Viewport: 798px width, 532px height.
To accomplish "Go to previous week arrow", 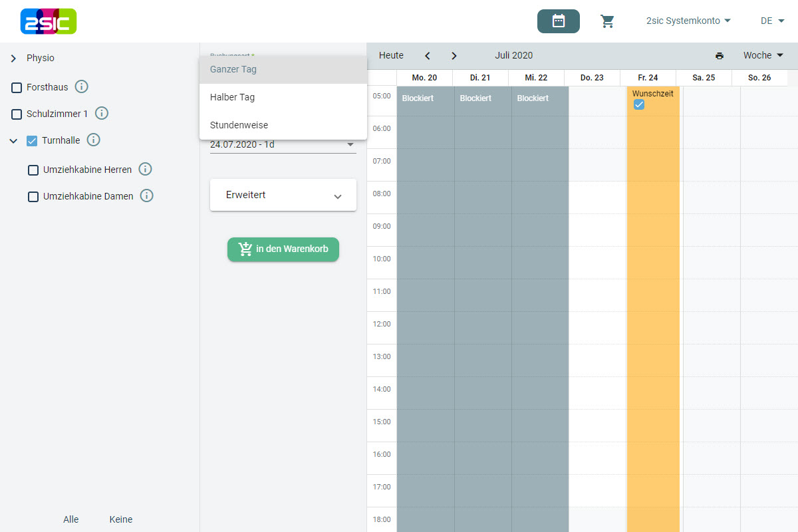I will (x=428, y=56).
